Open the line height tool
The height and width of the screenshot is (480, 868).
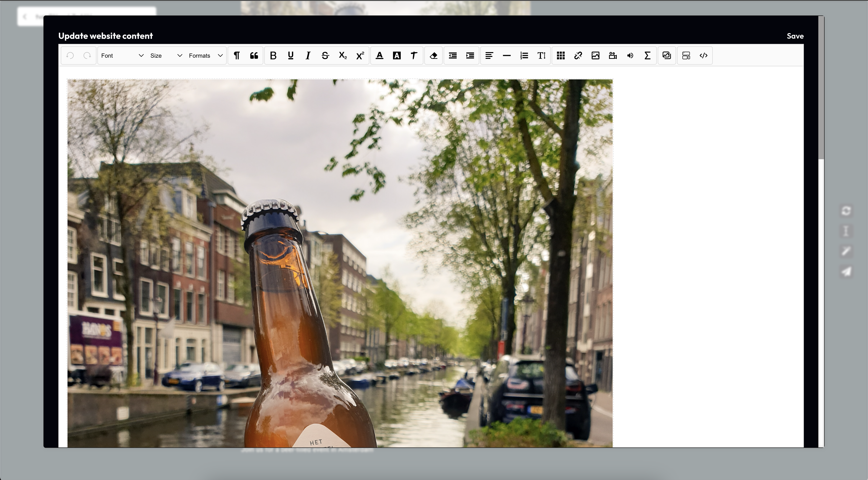click(542, 56)
